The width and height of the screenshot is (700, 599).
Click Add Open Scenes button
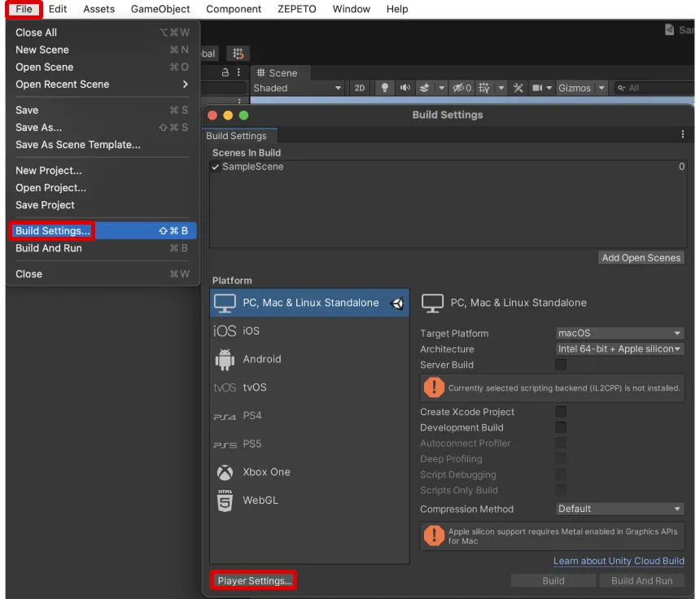[641, 257]
